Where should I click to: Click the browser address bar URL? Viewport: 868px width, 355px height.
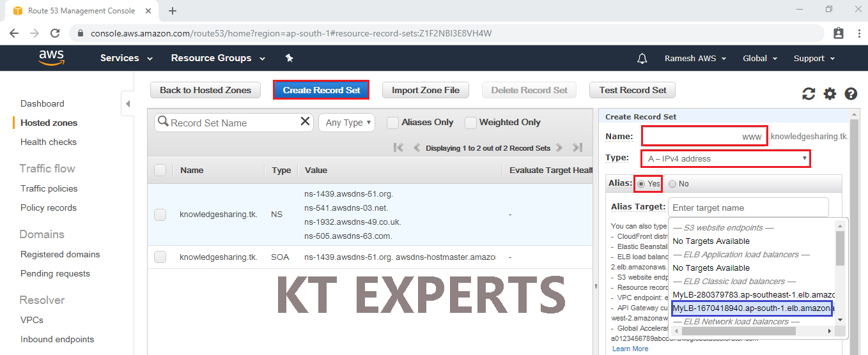pos(291,33)
